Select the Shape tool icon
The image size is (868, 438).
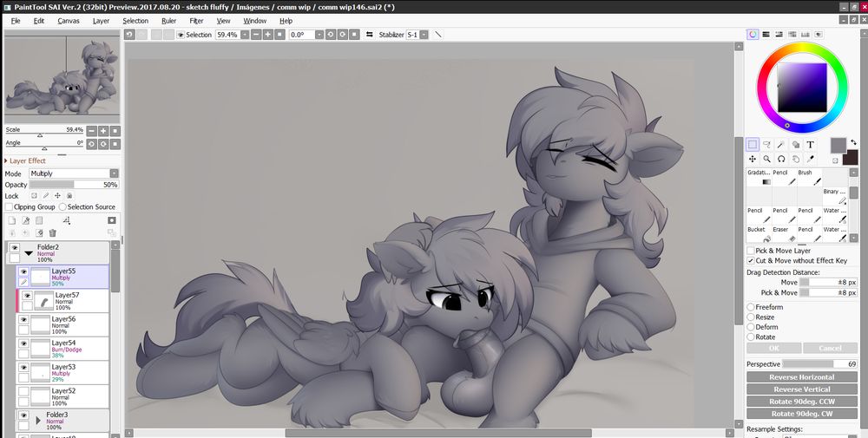coord(795,145)
